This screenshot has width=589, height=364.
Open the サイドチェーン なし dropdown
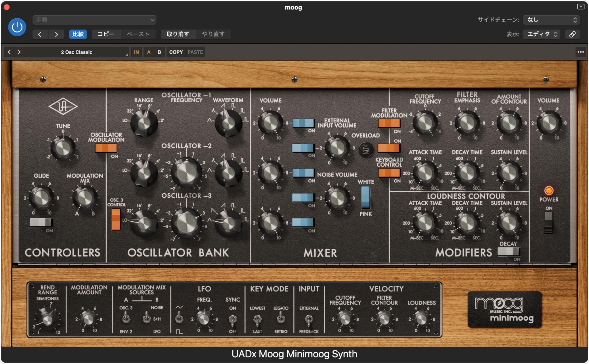point(551,20)
